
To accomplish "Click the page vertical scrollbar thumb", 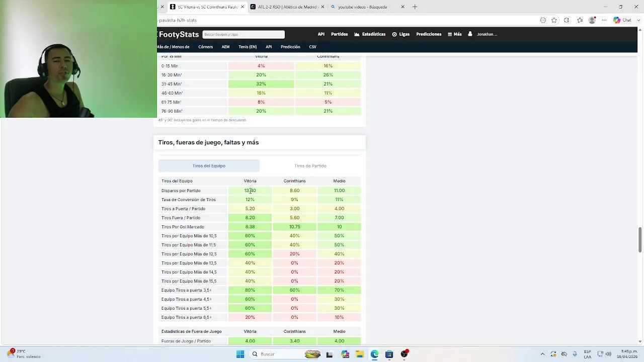I will [x=640, y=240].
